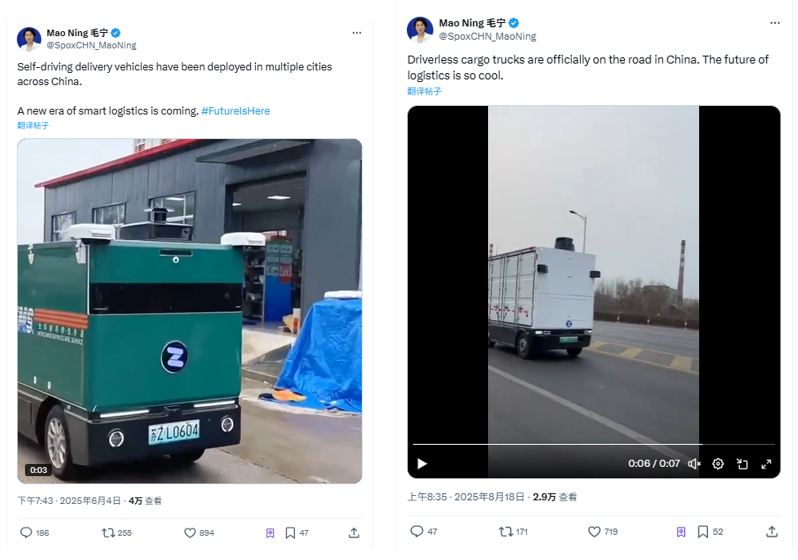Open picture-in-picture for the truck video

point(742,464)
